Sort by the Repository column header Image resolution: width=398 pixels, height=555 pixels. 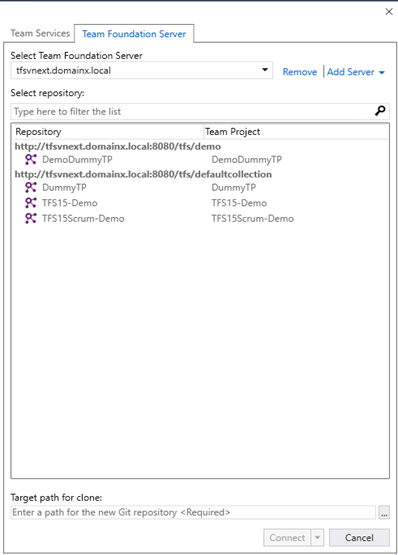(108, 132)
